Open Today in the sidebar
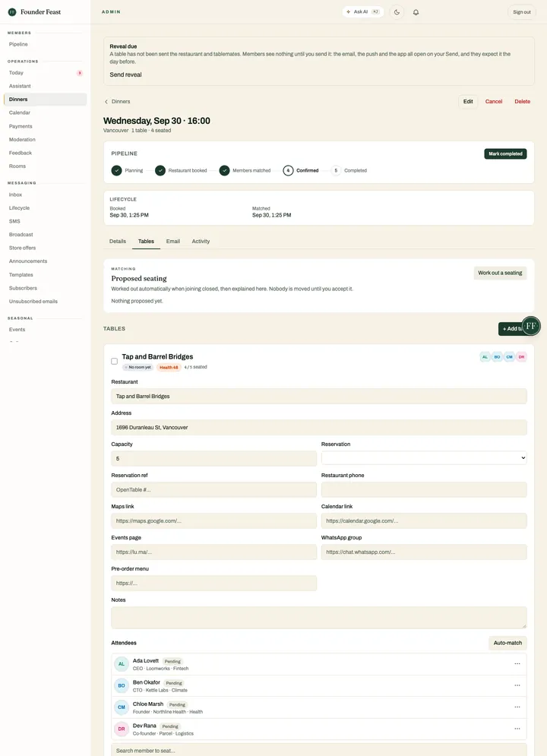The height and width of the screenshot is (756, 547). (x=45, y=73)
